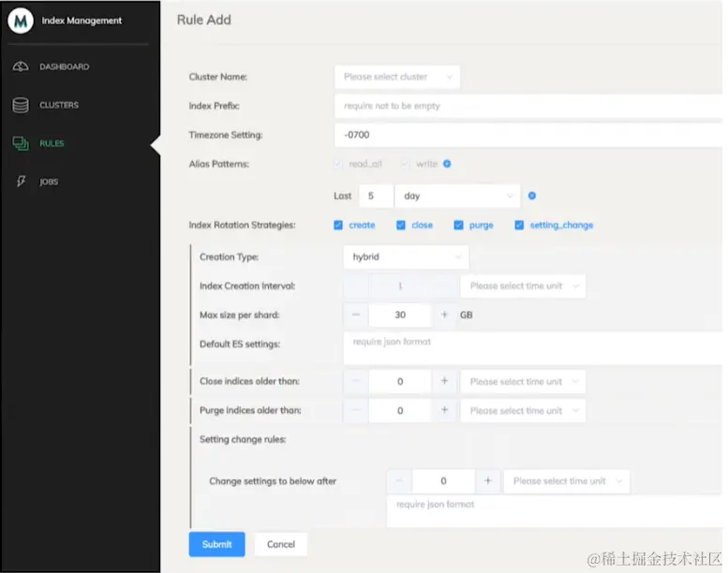Open the Creation Type hybrid dropdown
Screen dimensions: 728x573
[407, 257]
